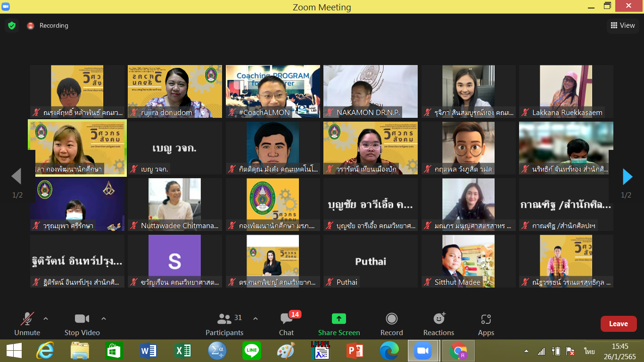Expand video options arrow beside Stop Video
Viewport: 644px width, 362px height.
tap(104, 319)
